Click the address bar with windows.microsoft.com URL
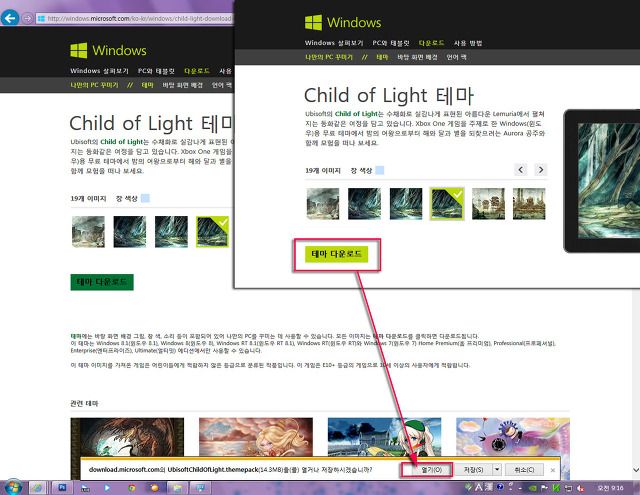The width and height of the screenshot is (640, 495). point(135,18)
